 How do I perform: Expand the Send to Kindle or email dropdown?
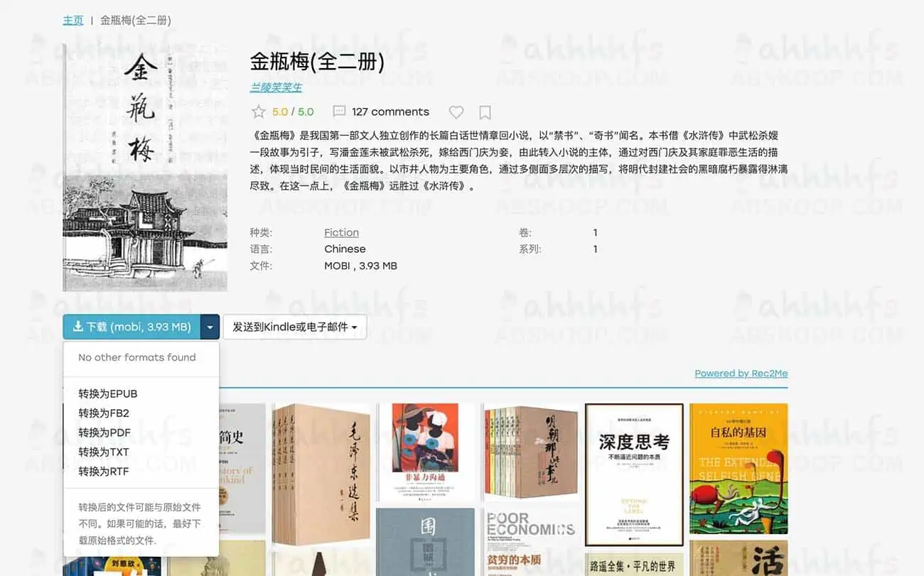point(294,327)
